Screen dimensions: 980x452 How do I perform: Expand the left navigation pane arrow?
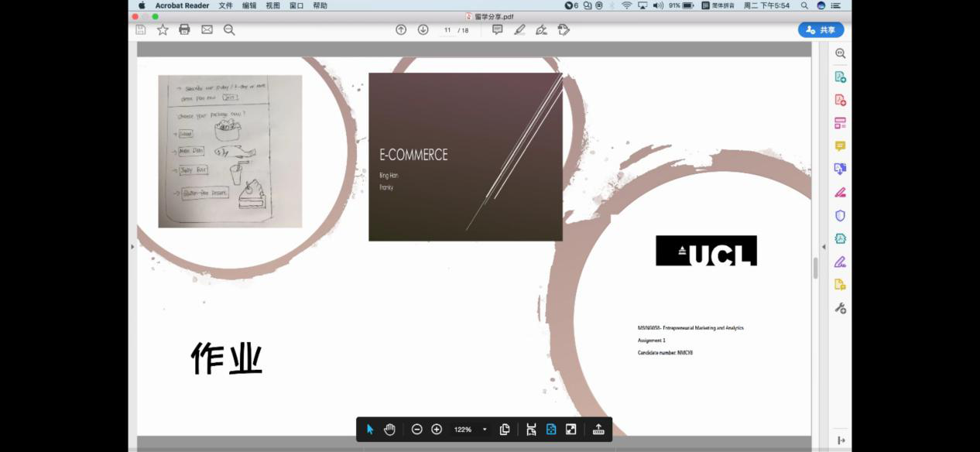pos(132,247)
